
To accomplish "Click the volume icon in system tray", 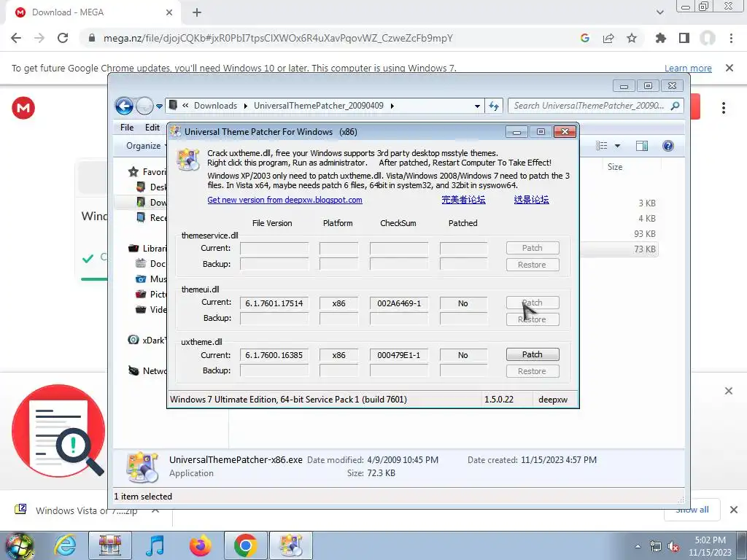I will (x=673, y=547).
